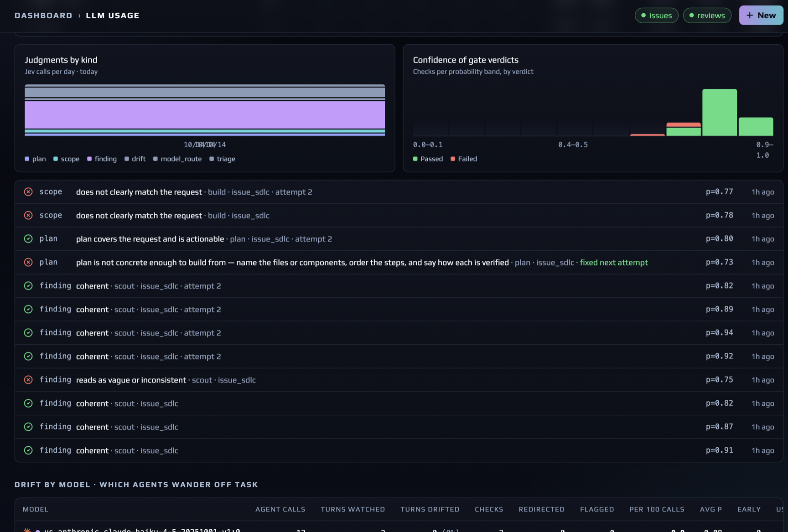
Task: Sort by PER 100 CALLS column header
Action: click(x=657, y=509)
